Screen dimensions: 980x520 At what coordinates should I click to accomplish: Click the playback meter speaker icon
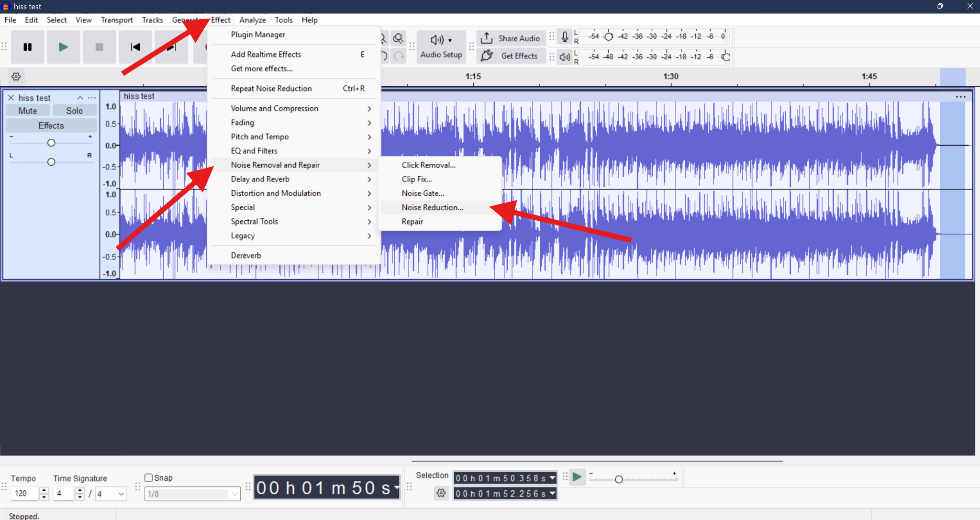pyautogui.click(x=564, y=57)
